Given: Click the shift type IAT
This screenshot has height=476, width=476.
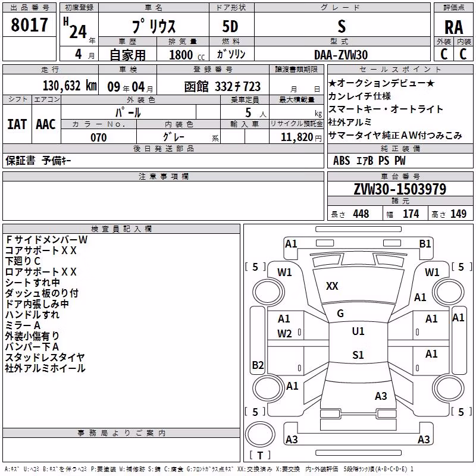Looking at the screenshot, I should point(17,124).
